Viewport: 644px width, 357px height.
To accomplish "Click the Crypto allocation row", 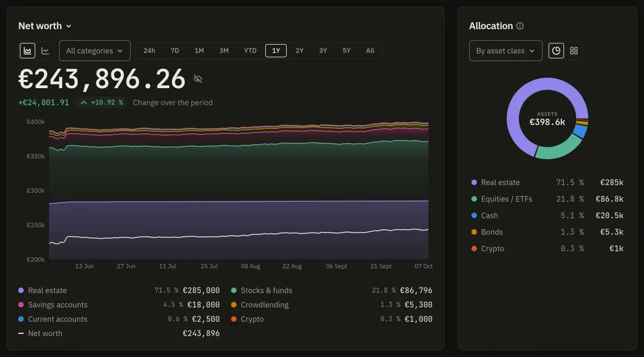I will [x=548, y=248].
